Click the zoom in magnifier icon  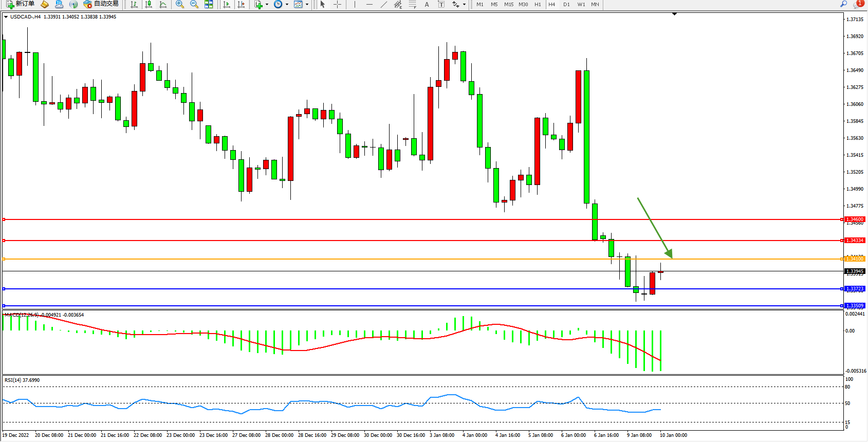[179, 4]
